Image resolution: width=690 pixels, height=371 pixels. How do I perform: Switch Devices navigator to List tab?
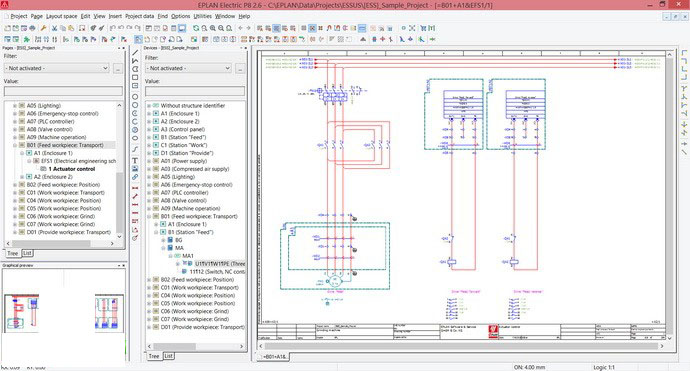[x=169, y=356]
